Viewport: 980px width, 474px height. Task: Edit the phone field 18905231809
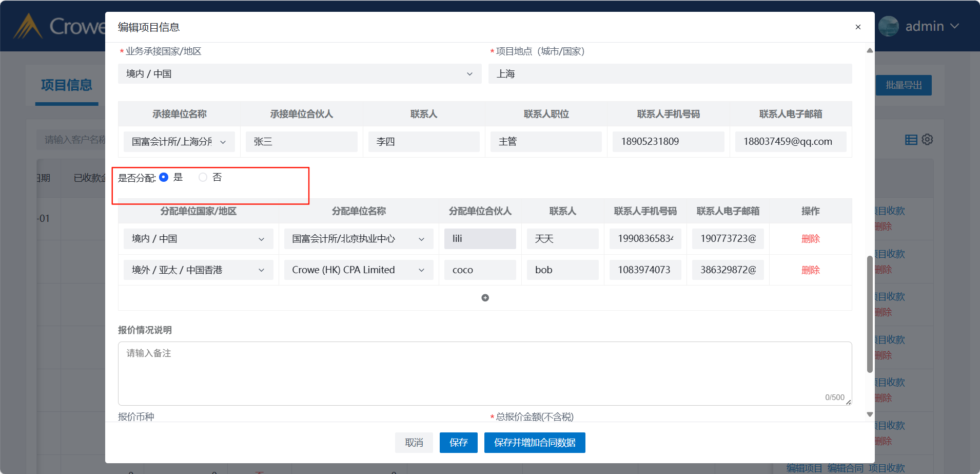(669, 142)
